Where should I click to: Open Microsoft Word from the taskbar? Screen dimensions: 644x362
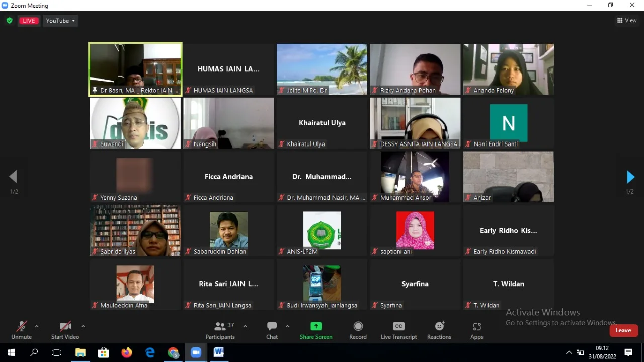[218, 352]
